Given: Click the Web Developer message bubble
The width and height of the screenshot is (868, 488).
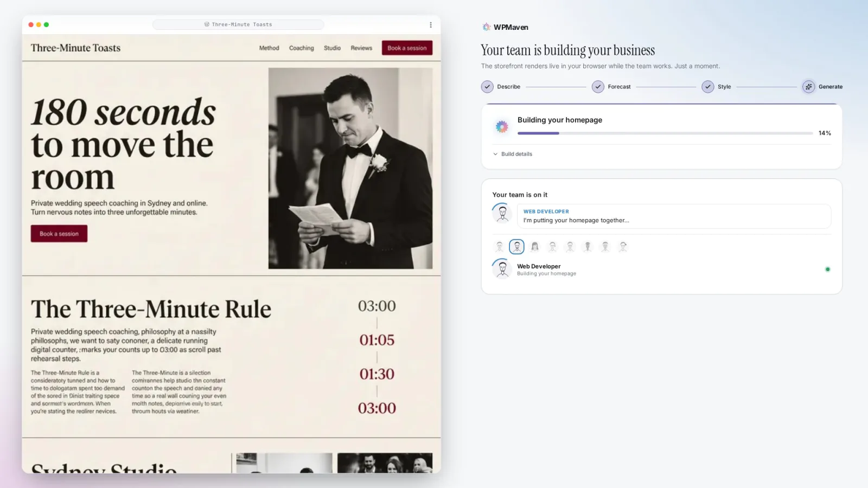Looking at the screenshot, I should click(674, 216).
